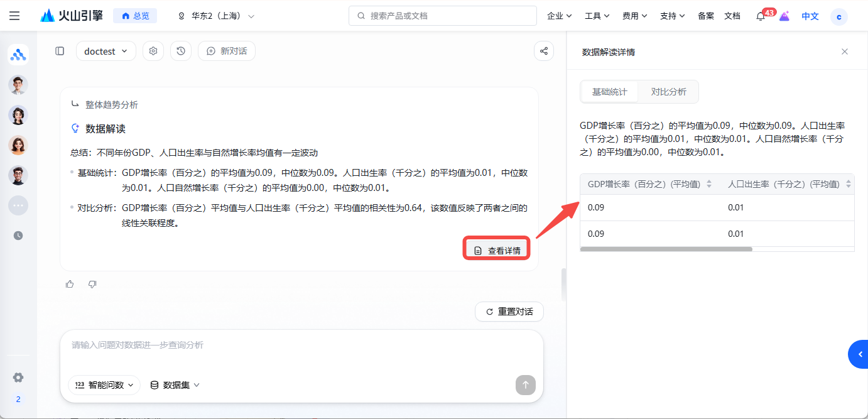Open the more options ellipsis in sidebar
This screenshot has width=868, height=419.
[x=18, y=205]
